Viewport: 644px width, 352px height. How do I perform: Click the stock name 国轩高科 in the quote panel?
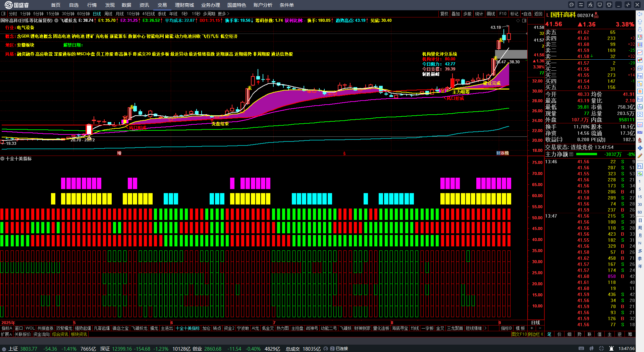[x=563, y=15]
